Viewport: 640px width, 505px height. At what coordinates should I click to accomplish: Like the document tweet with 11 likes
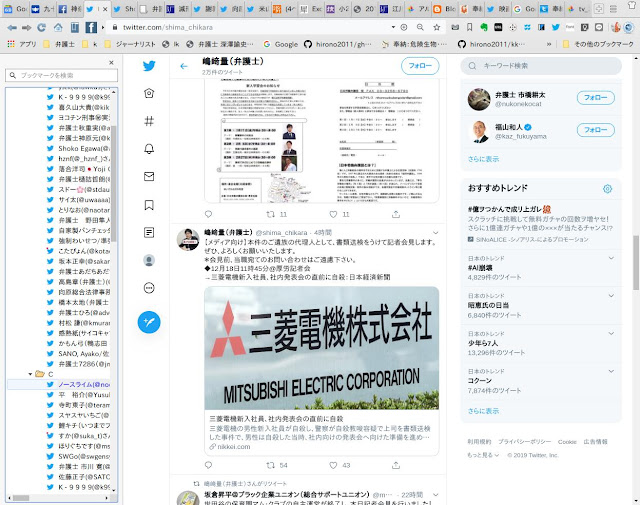pyautogui.click(x=333, y=214)
